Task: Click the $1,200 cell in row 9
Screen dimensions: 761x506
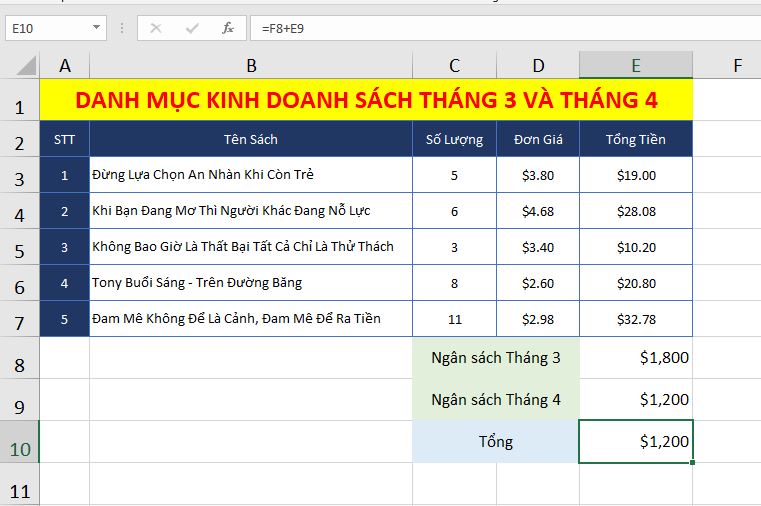Action: (x=636, y=400)
